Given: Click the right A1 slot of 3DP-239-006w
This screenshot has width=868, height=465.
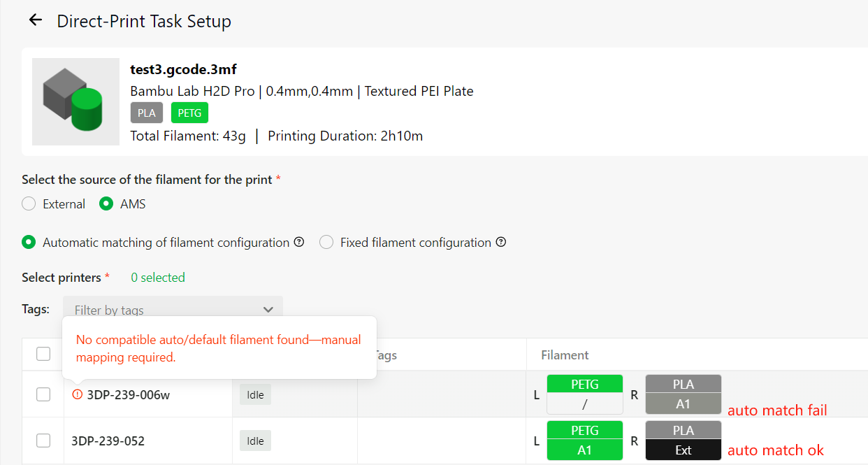Looking at the screenshot, I should click(683, 403).
